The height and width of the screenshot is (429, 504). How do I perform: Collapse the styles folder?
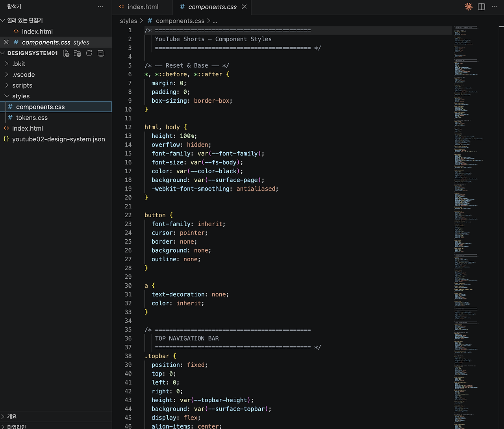point(20,96)
